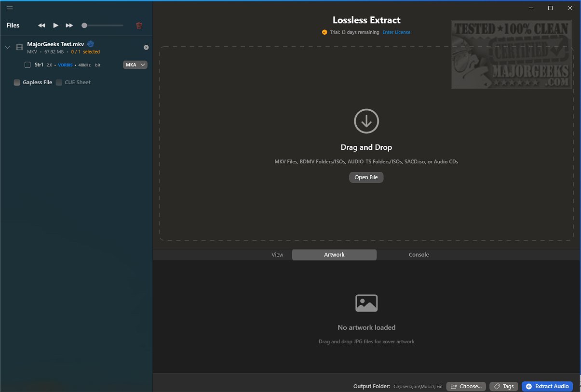Click the Open File button
Screen dimensions: 581x392
point(366,177)
